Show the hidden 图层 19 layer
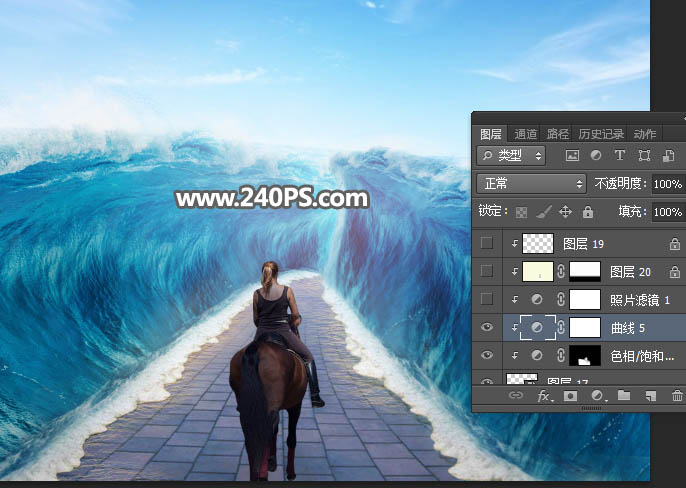Image resolution: width=686 pixels, height=488 pixels. click(x=486, y=243)
